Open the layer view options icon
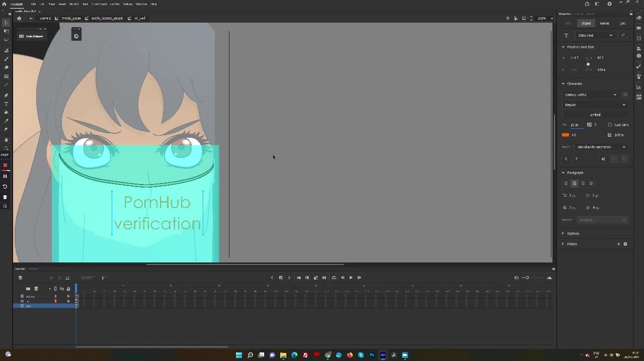Viewport: 644px width, 361px height. (x=20, y=278)
